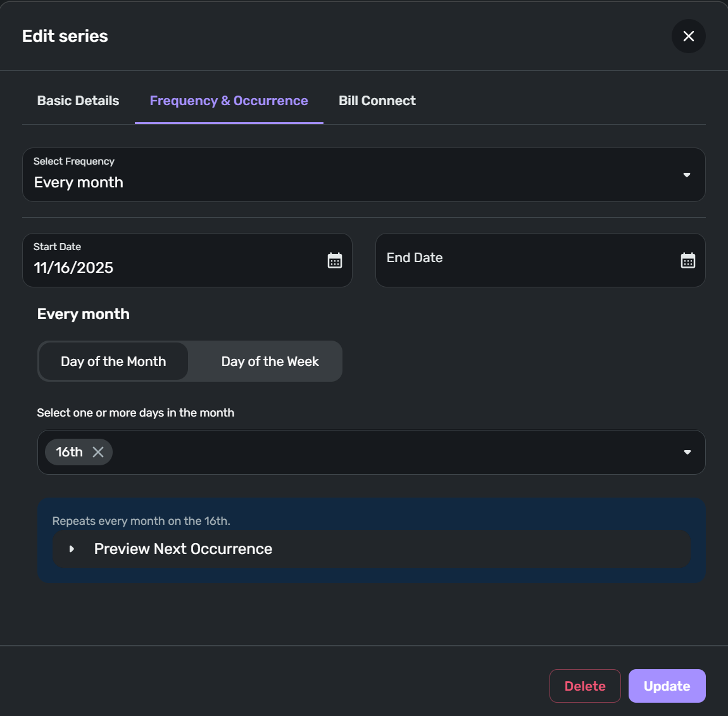Viewport: 728px width, 716px height.
Task: Switch to the Basic Details tab
Action: 78,101
